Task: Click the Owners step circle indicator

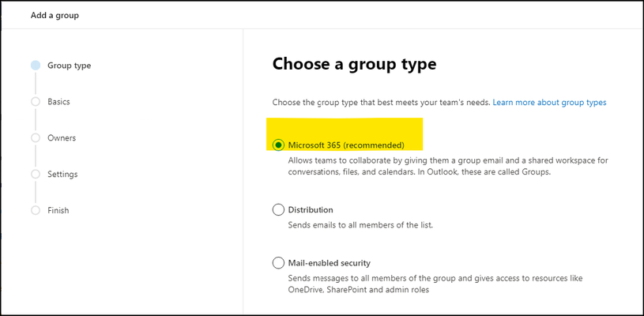Action: click(x=36, y=138)
